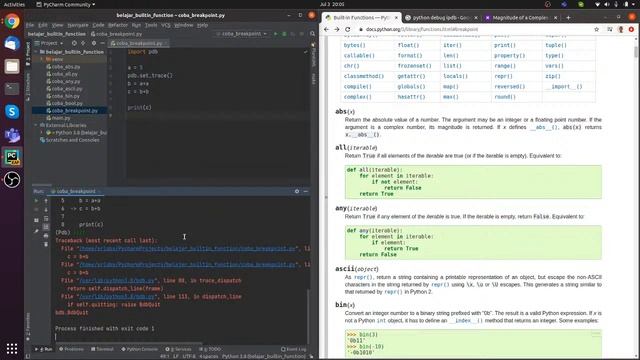The height and width of the screenshot is (360, 640).
Task: Switch to python debug ipdb Chrome tab
Action: pyautogui.click(x=440, y=18)
